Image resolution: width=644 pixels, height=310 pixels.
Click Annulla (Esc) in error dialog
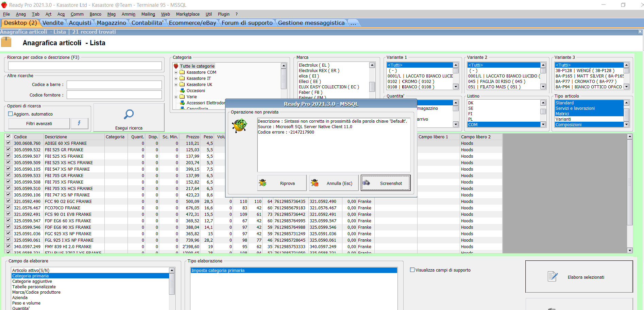[x=334, y=183]
